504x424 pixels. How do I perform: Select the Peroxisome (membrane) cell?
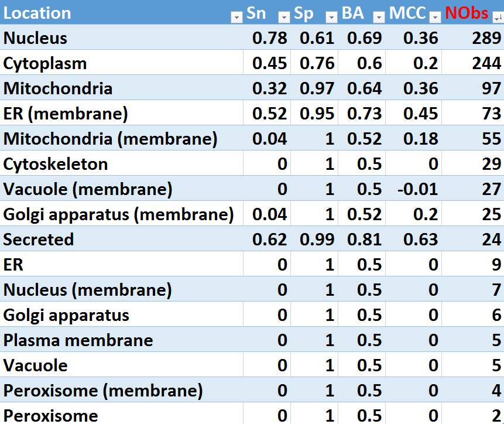[x=103, y=391]
